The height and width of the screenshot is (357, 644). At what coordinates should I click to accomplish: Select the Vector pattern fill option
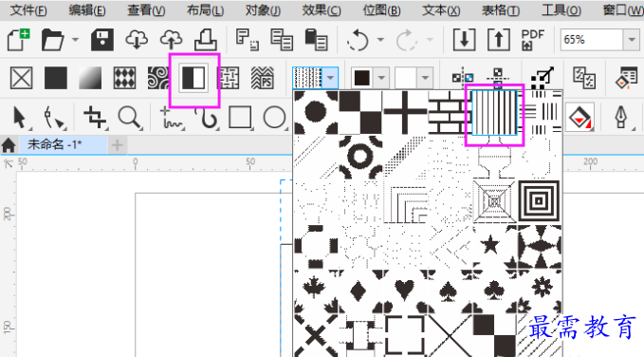125,78
